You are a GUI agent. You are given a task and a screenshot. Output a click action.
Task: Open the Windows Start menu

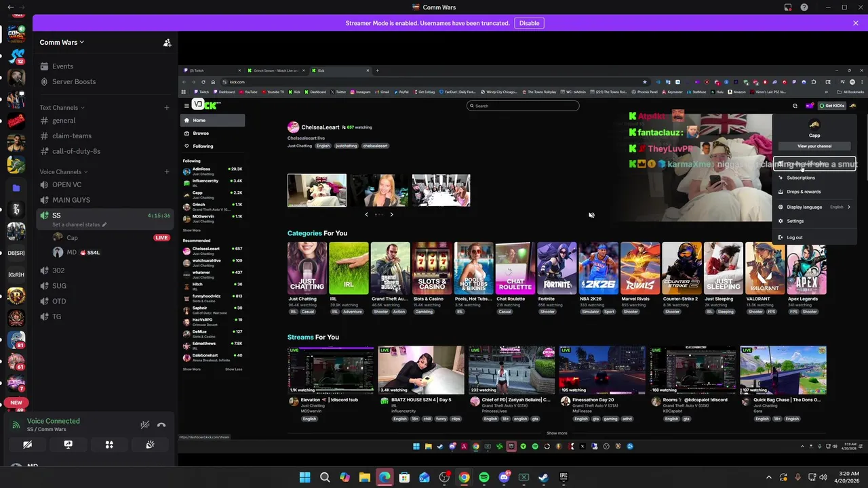click(304, 477)
